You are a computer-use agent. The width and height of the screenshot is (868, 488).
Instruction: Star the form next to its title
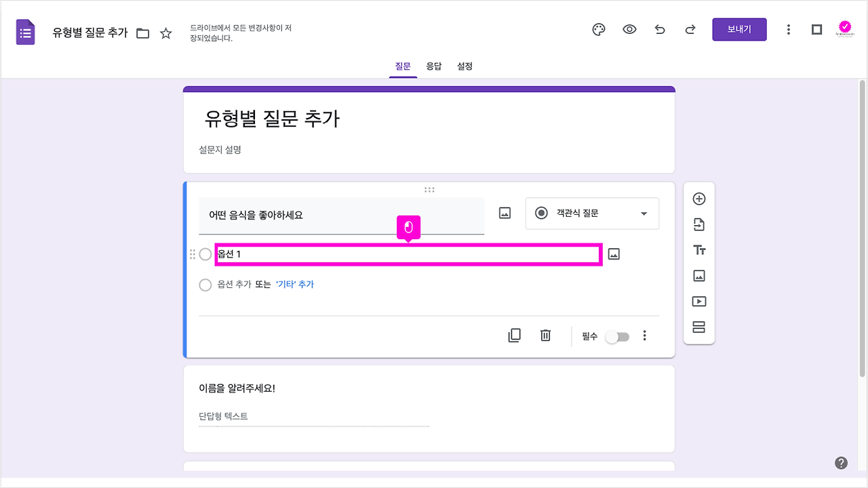(x=165, y=32)
